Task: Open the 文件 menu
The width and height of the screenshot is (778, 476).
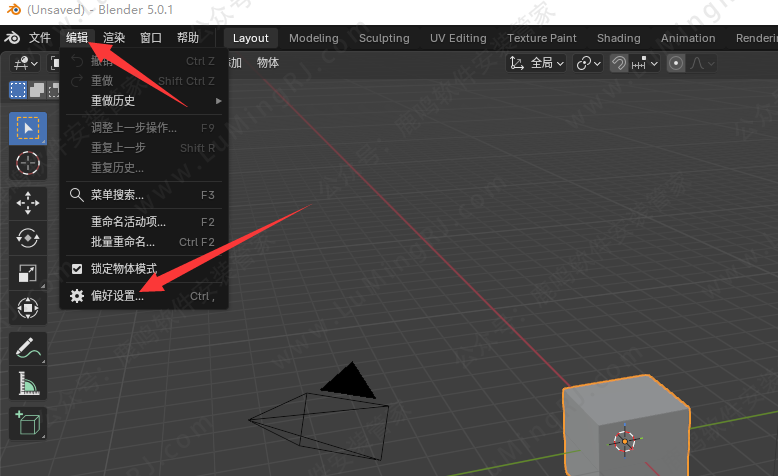Action: (x=40, y=38)
